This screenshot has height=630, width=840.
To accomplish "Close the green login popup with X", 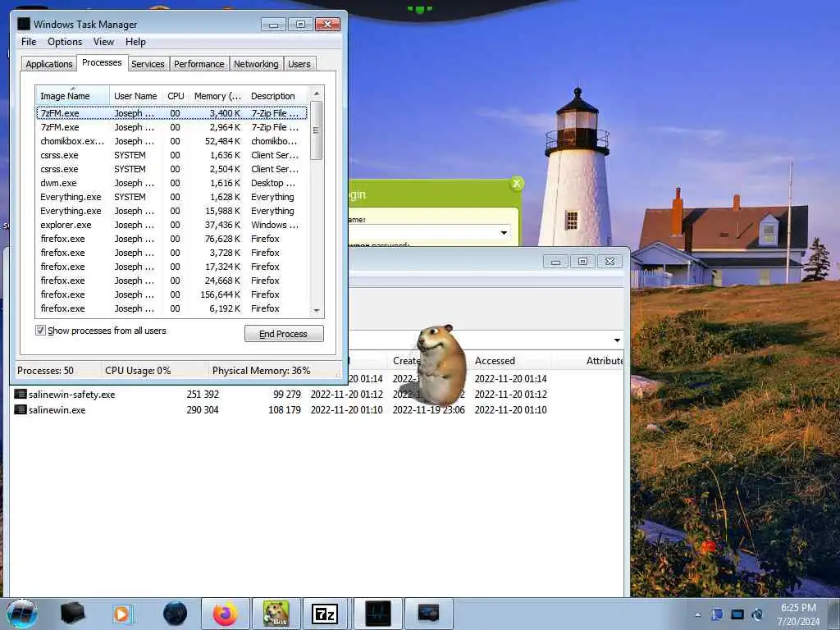I will [x=517, y=184].
